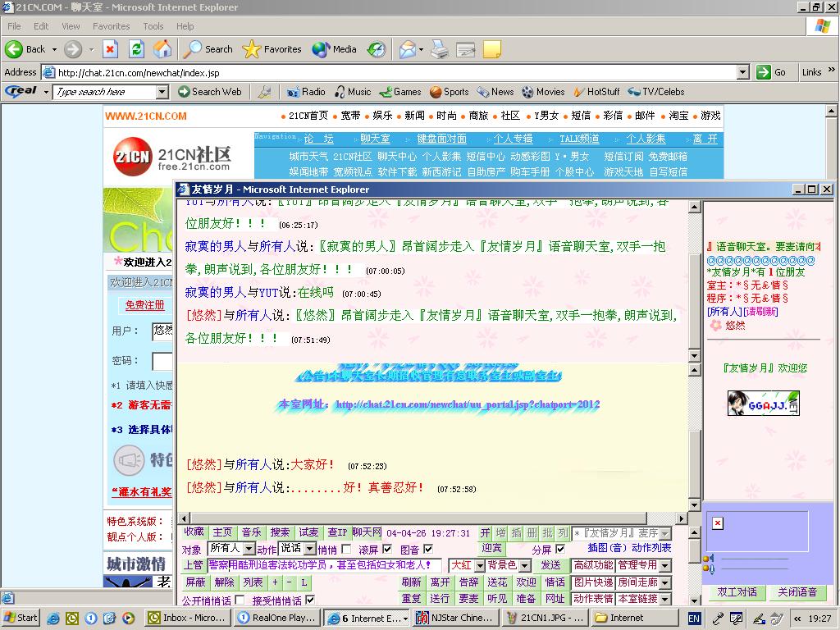This screenshot has height=630, width=840.
Task: Switch to Inbox - Microsoft taskbar item
Action: (x=188, y=619)
